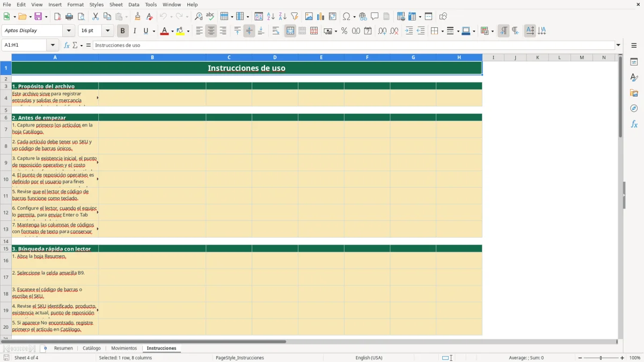Viewport: 644px width, 362px height.
Task: Switch to the Resumen sheet tab
Action: (x=63, y=348)
